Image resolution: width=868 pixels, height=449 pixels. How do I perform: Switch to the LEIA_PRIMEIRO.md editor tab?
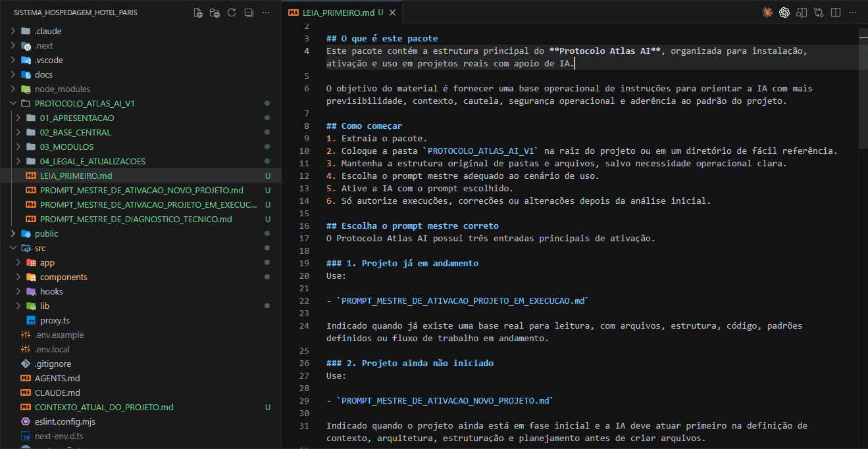pyautogui.click(x=343, y=12)
